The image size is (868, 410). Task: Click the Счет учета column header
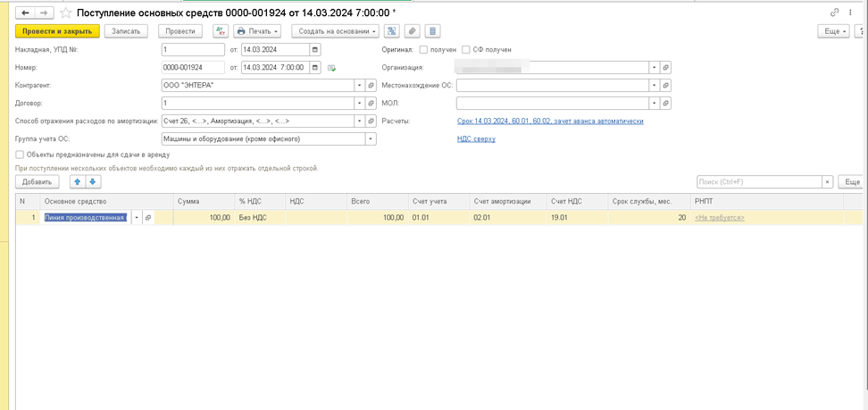point(438,202)
